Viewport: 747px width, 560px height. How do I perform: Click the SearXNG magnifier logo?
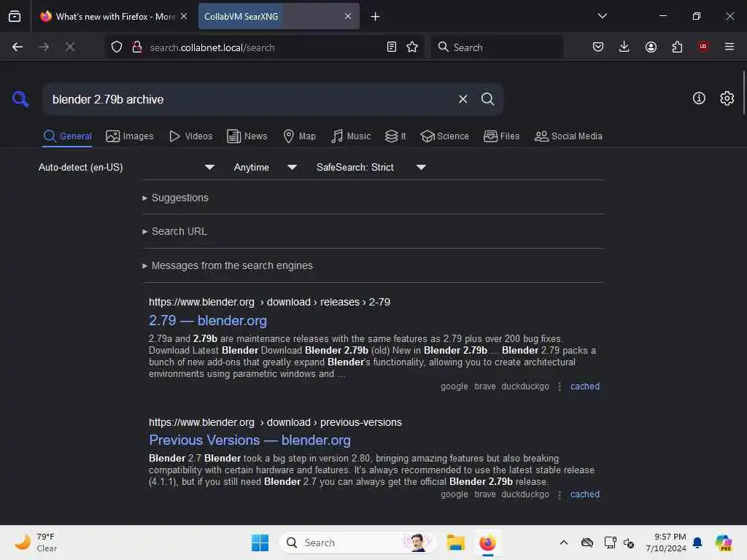pyautogui.click(x=20, y=99)
